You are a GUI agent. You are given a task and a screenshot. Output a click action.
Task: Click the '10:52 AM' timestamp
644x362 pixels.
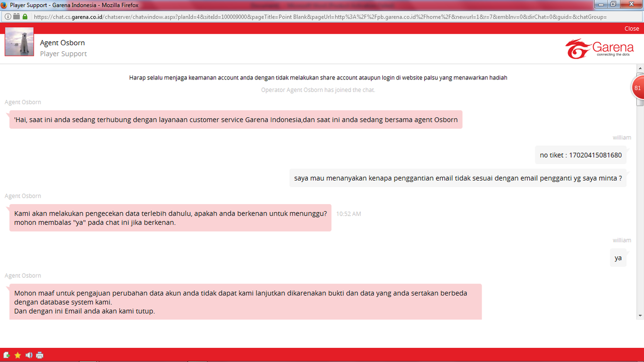349,214
